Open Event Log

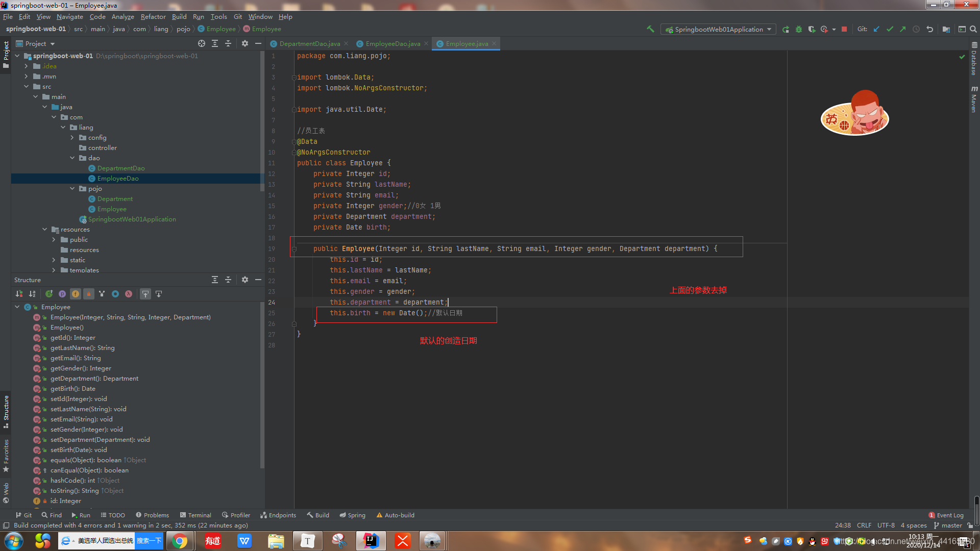pyautogui.click(x=946, y=515)
